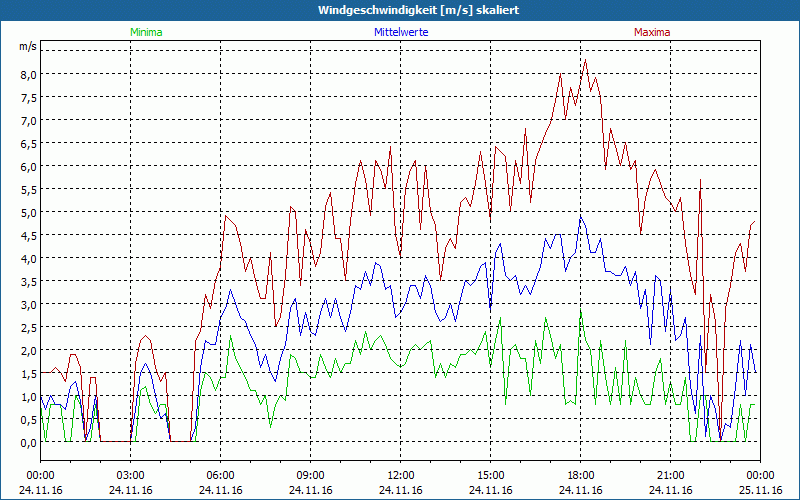Click the m/s unit label
This screenshot has height=500, width=800.
coord(28,46)
